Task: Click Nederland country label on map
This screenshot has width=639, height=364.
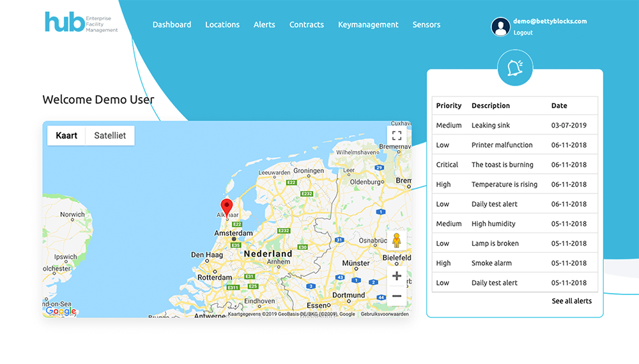Action: click(268, 254)
